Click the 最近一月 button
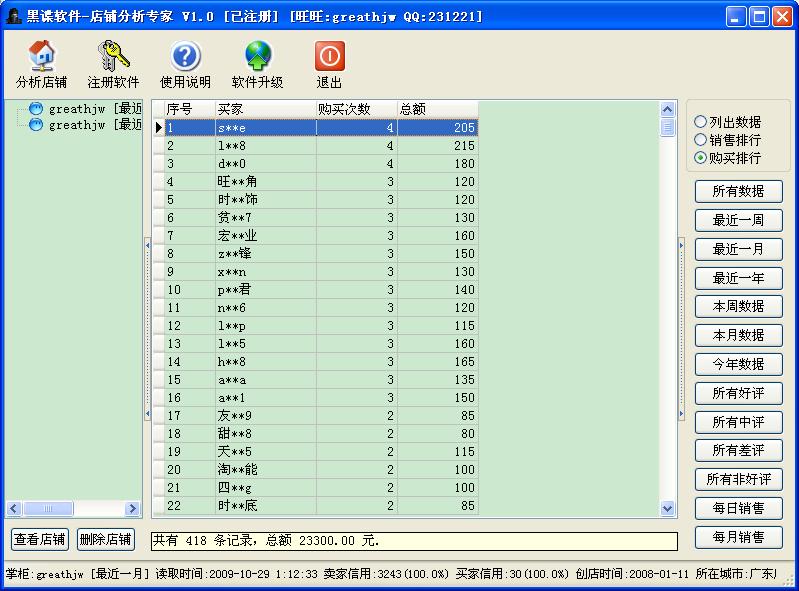 pos(738,249)
